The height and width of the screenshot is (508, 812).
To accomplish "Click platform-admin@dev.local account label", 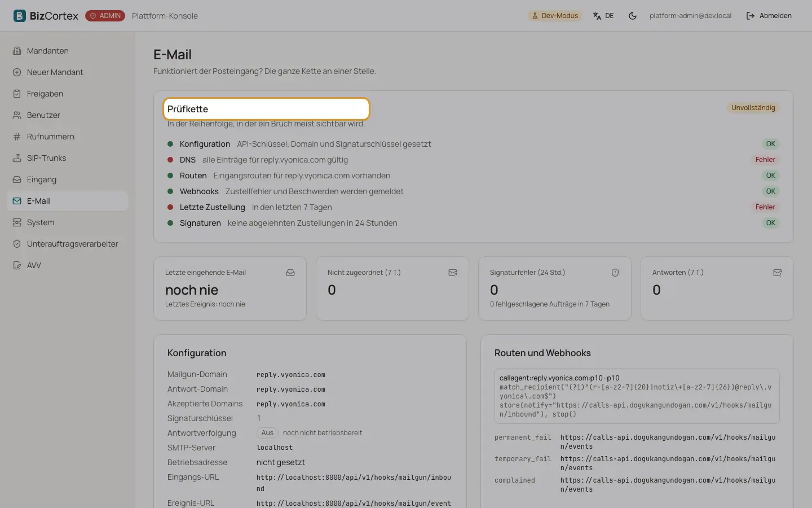I will 690,16.
